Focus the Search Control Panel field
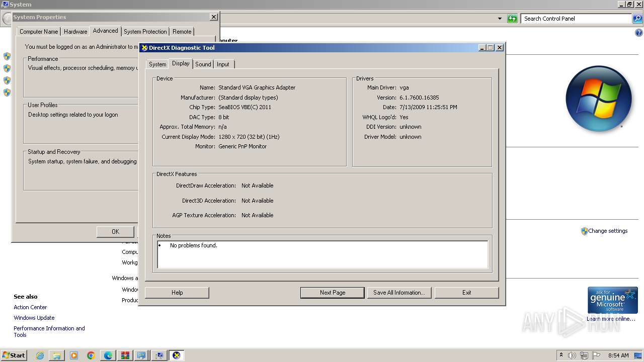644x362 pixels. click(576, 19)
